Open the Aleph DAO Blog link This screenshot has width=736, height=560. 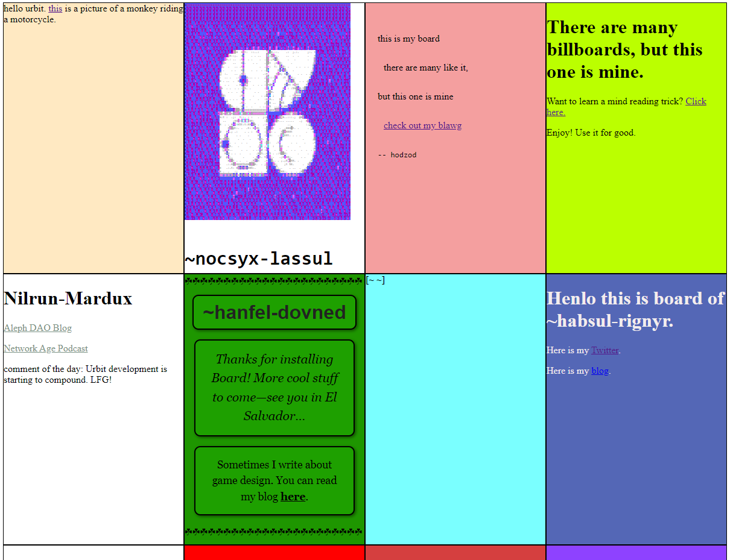(37, 328)
